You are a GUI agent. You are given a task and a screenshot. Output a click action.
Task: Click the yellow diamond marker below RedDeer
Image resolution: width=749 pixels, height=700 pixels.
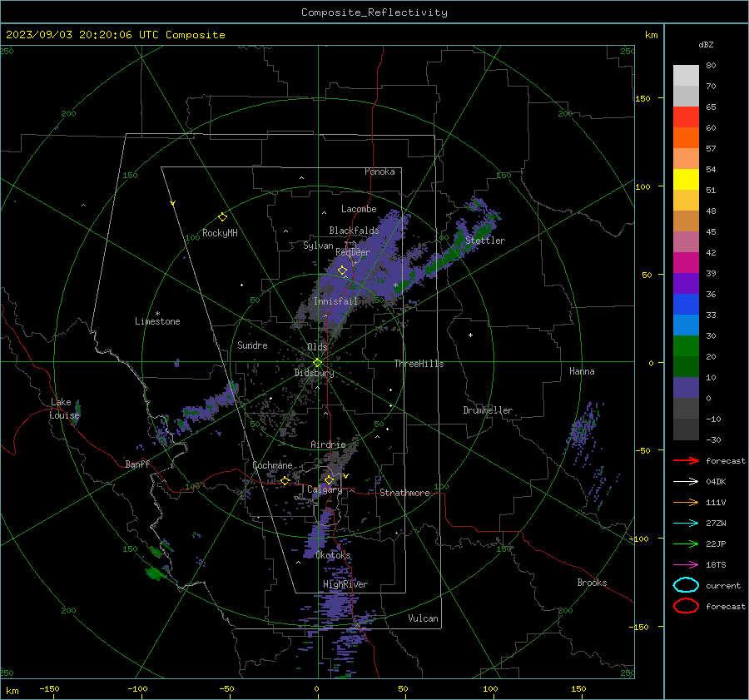point(342,271)
